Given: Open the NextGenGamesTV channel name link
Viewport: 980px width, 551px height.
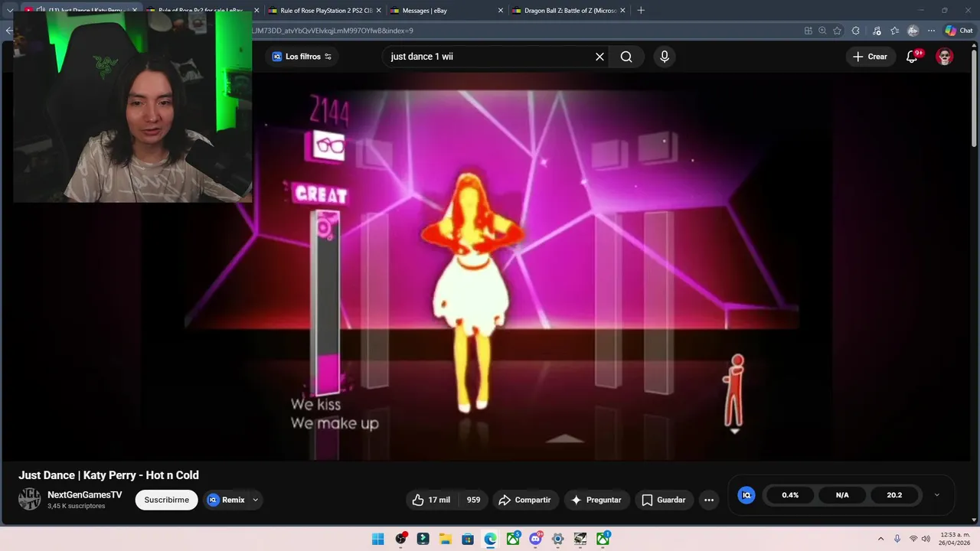Looking at the screenshot, I should point(84,495).
